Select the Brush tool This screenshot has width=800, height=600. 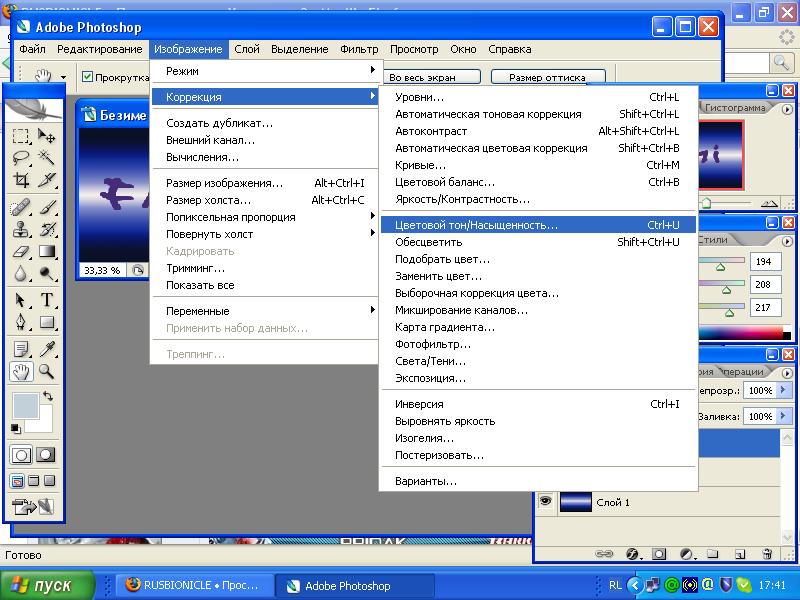46,208
